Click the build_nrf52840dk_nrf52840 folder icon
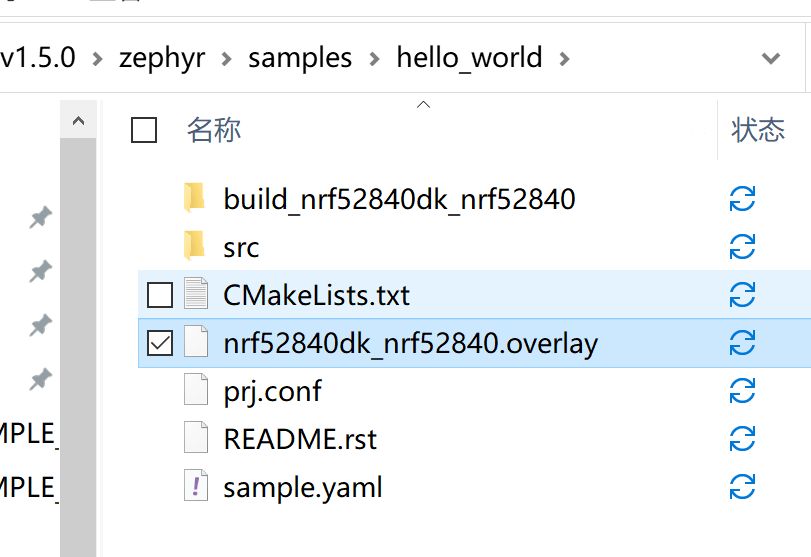Viewport: 811px width, 557px height. coord(195,198)
